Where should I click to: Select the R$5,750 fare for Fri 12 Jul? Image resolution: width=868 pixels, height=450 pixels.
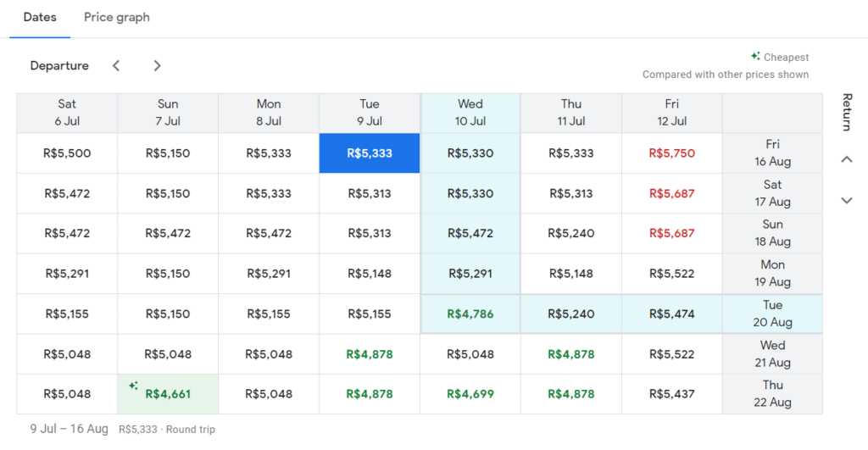tap(671, 153)
